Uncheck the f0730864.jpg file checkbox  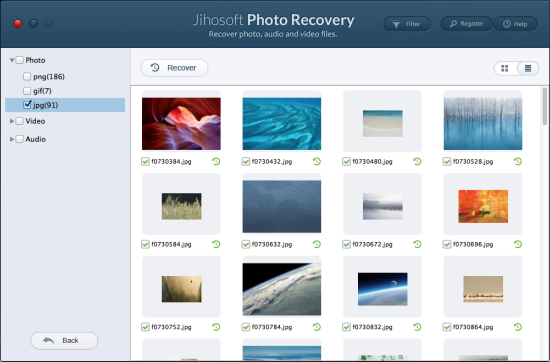click(x=447, y=327)
